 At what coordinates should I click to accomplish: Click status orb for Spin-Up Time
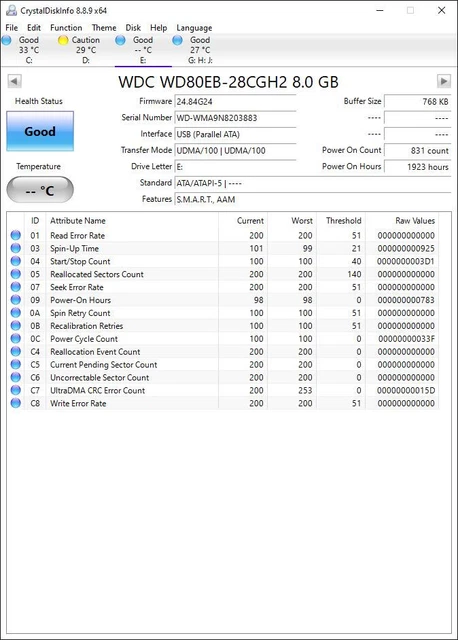coord(16,248)
